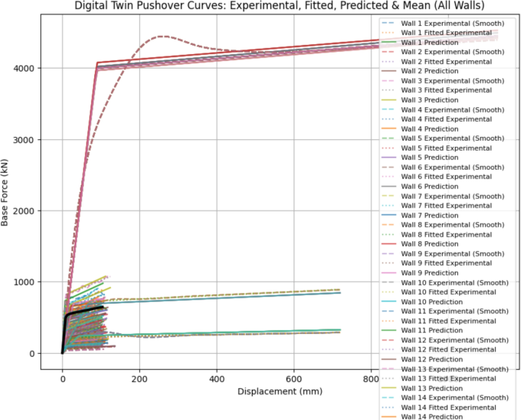This screenshot has height=420, width=521.
Task: Select legend entry 'Wall 9 Prediction'
Action: (420, 273)
